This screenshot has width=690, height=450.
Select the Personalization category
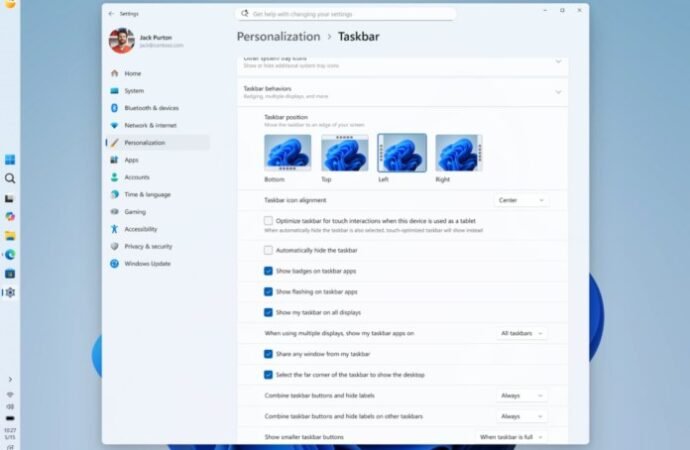click(x=158, y=143)
